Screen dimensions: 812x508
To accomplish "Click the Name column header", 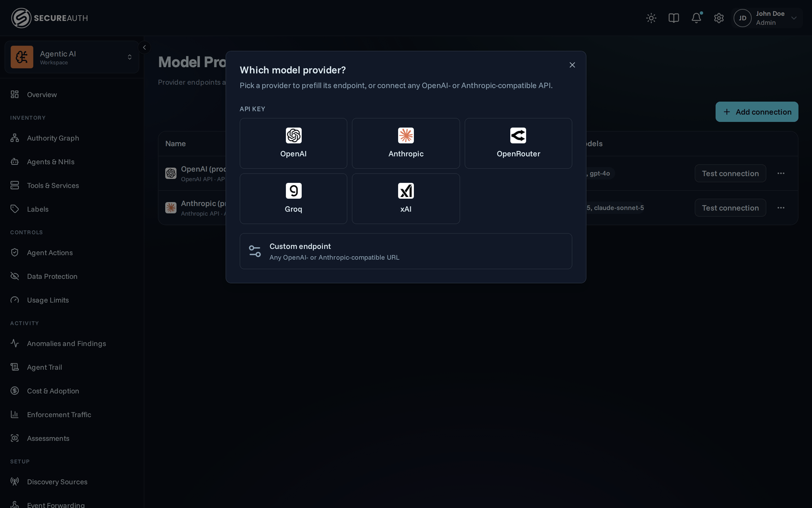I will click(175, 144).
